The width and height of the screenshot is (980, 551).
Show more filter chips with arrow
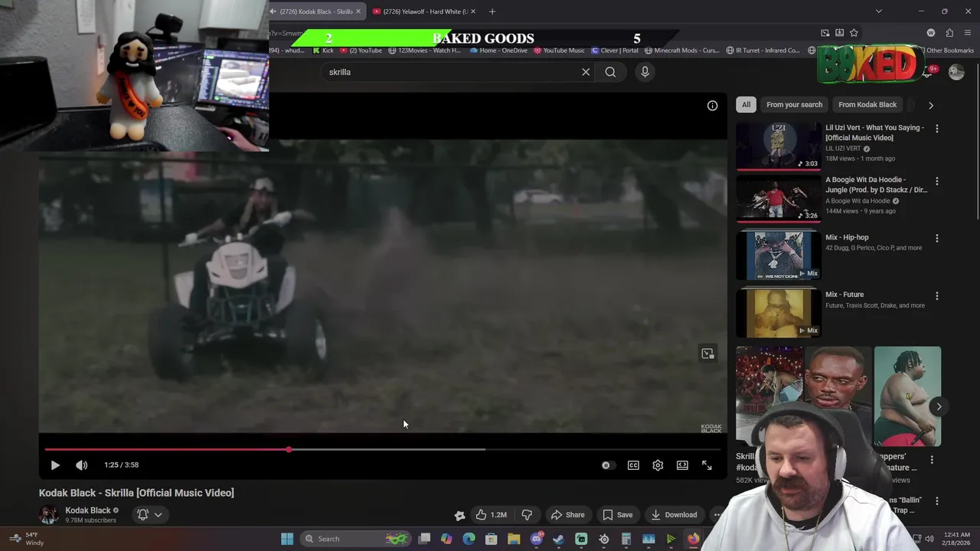[x=931, y=105]
